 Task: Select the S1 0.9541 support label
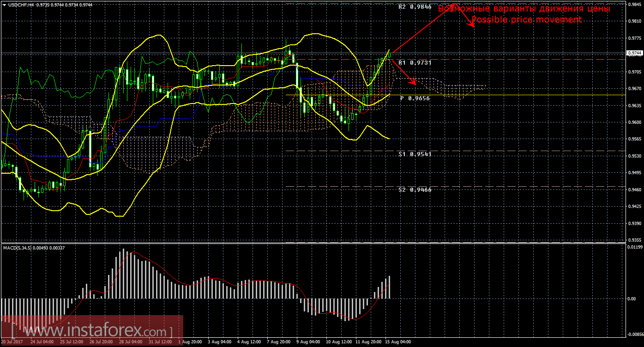click(x=415, y=154)
